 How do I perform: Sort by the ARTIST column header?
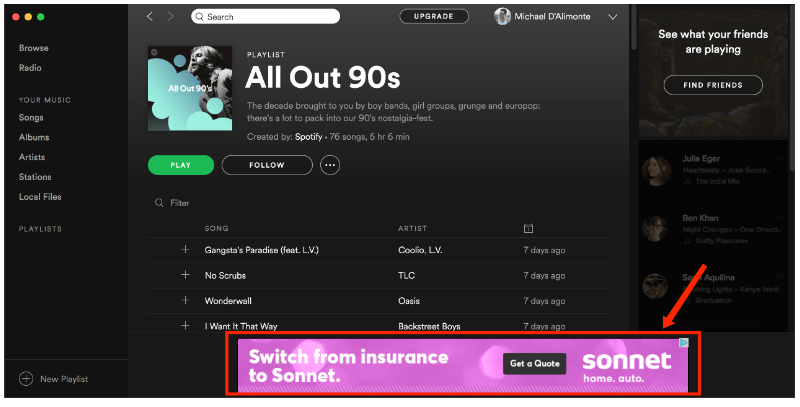click(x=412, y=228)
